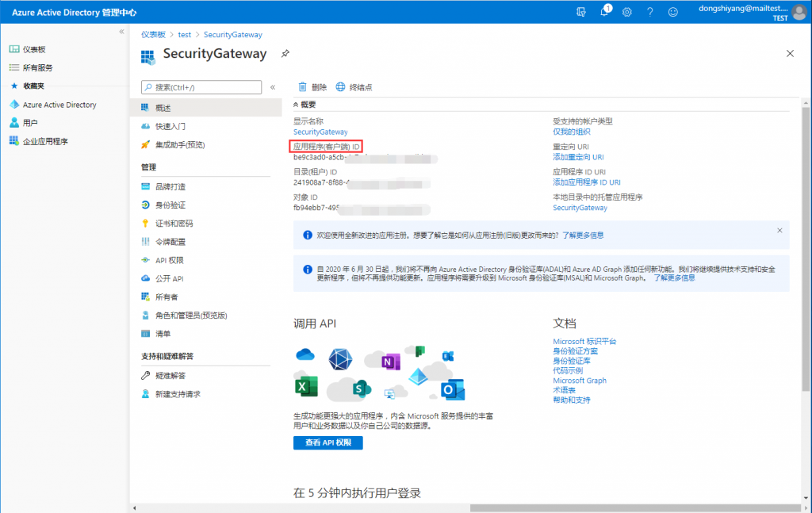
Task: Collapse the SecurityGateway resource menu
Action: [x=273, y=87]
